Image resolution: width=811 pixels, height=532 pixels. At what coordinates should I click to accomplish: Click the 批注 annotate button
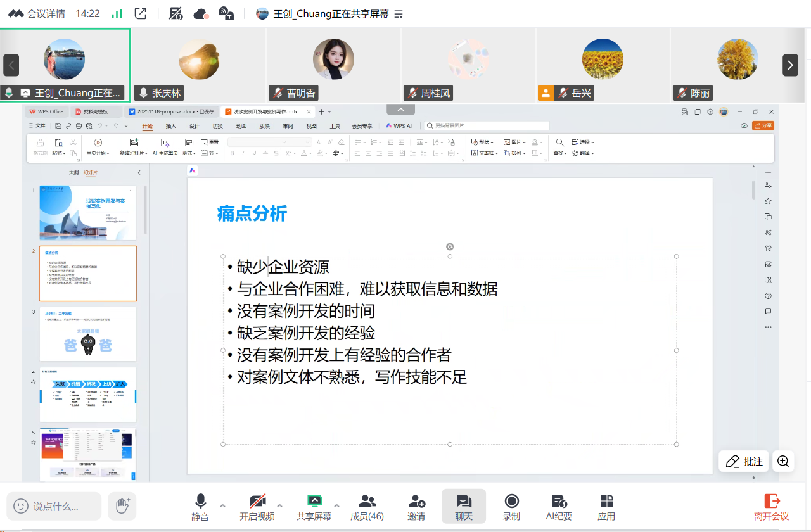[744, 461]
